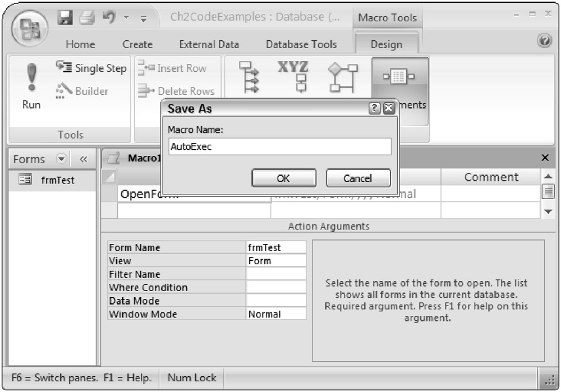This screenshot has height=392, width=561.
Task: Switch to the Database Tools tab
Action: click(x=301, y=44)
